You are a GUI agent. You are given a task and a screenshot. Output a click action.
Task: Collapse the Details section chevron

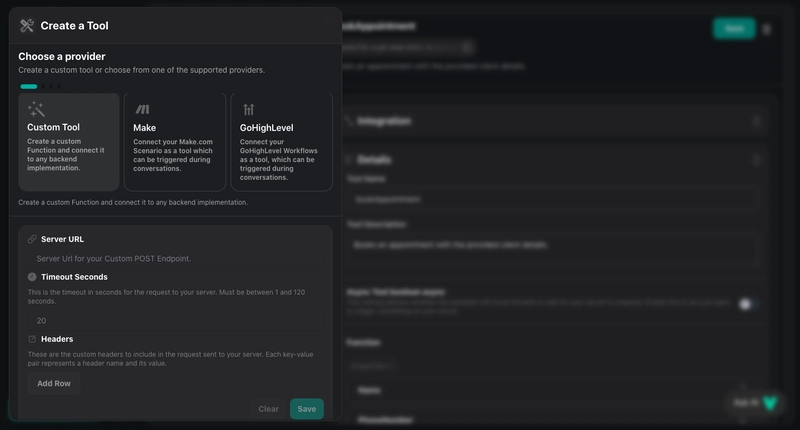756,159
